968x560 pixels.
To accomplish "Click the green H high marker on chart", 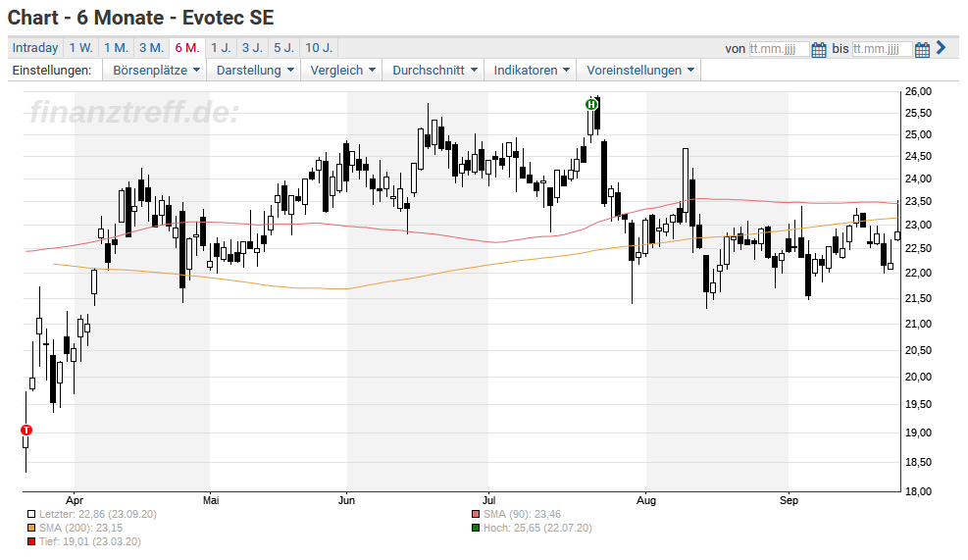I will (591, 104).
